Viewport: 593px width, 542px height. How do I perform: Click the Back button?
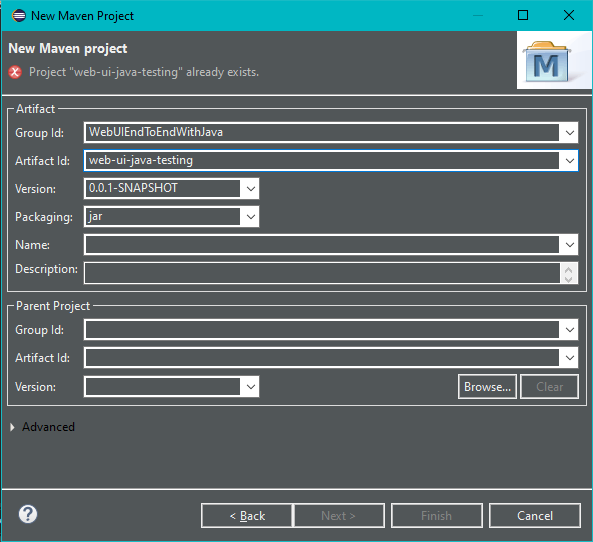click(x=247, y=516)
